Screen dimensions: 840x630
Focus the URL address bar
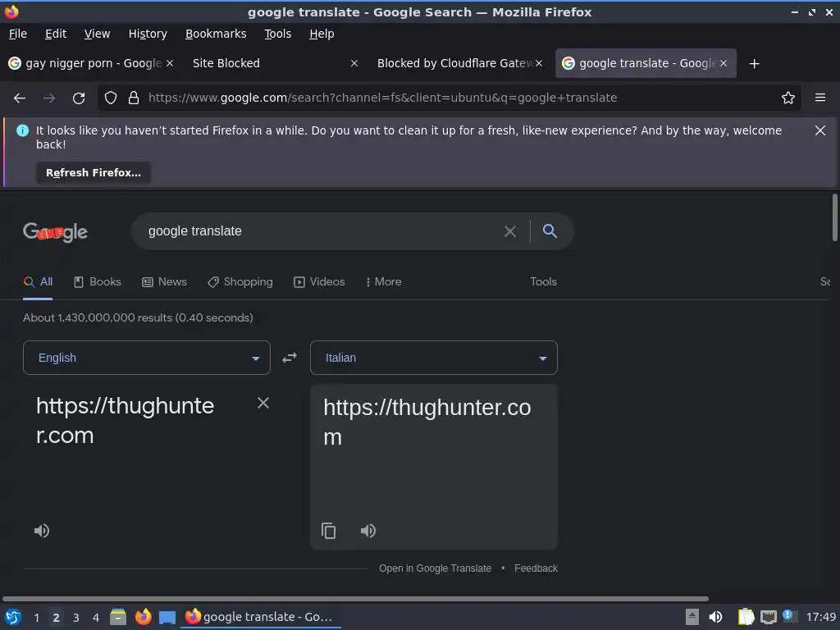point(450,98)
